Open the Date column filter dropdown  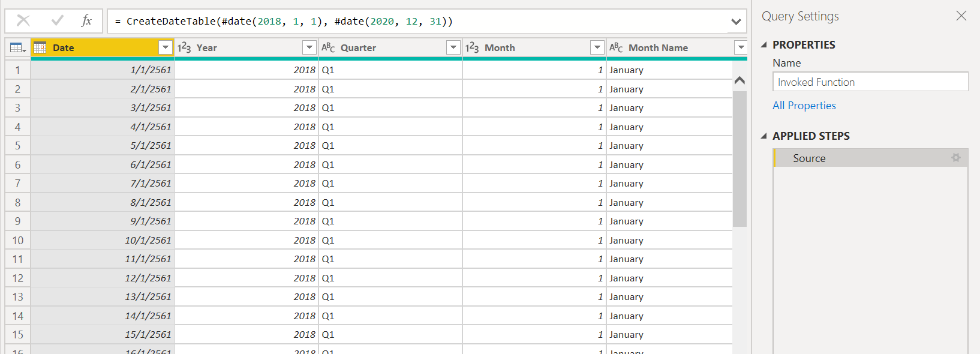[166, 47]
